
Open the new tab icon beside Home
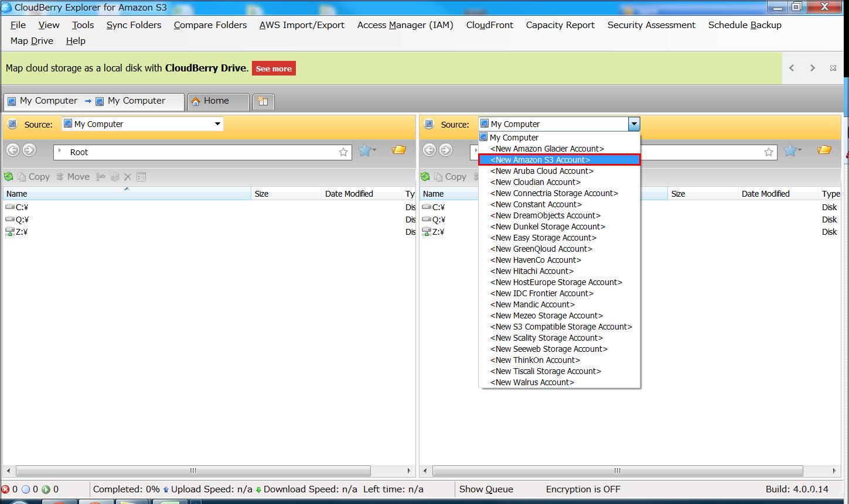point(263,101)
